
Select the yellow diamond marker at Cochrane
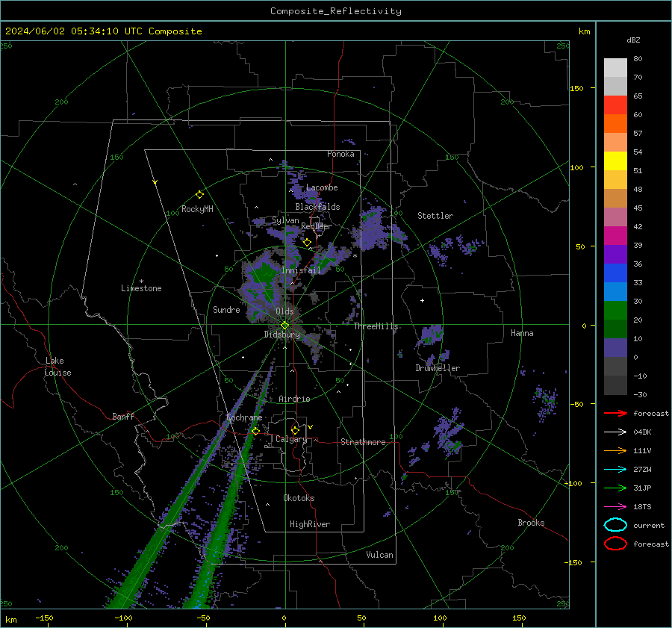pyautogui.click(x=255, y=431)
